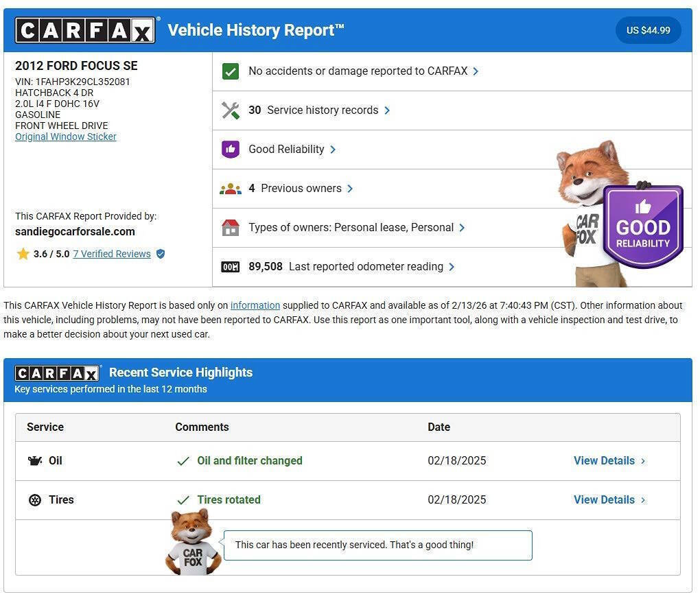Open the 7 Verified Reviews link
The height and width of the screenshot is (601, 700).
tap(112, 254)
